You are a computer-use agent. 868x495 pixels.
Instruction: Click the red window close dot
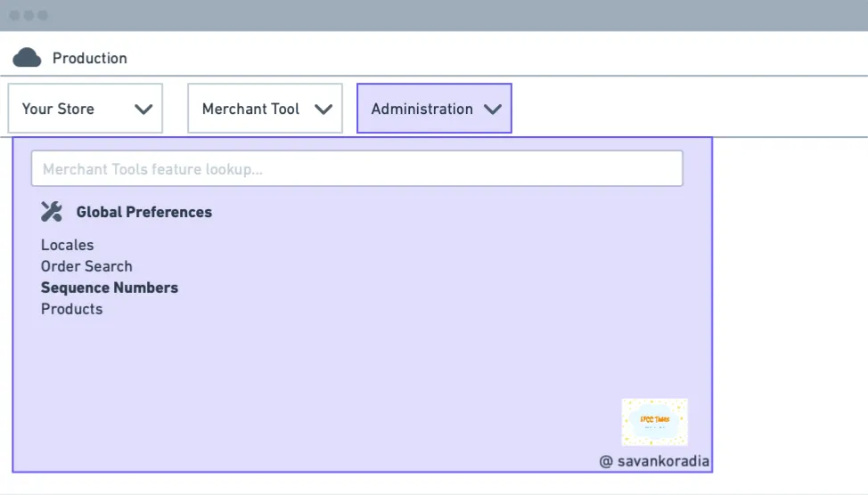[x=14, y=15]
